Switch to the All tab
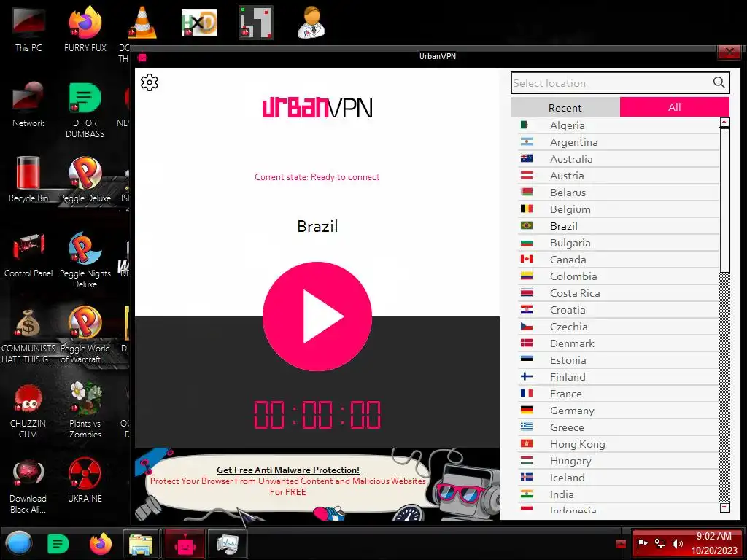Image resolution: width=747 pixels, height=560 pixels. pos(675,107)
